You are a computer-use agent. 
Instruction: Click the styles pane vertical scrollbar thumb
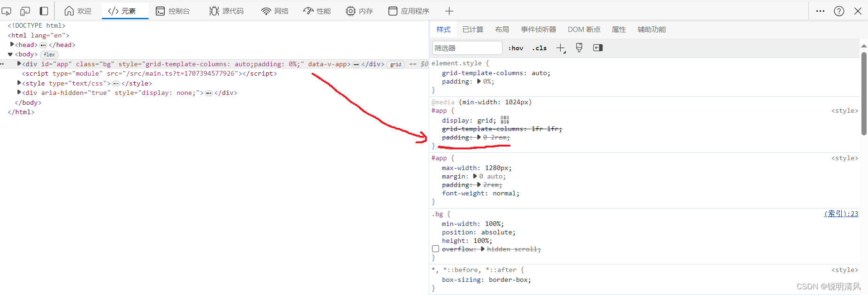coord(864,93)
